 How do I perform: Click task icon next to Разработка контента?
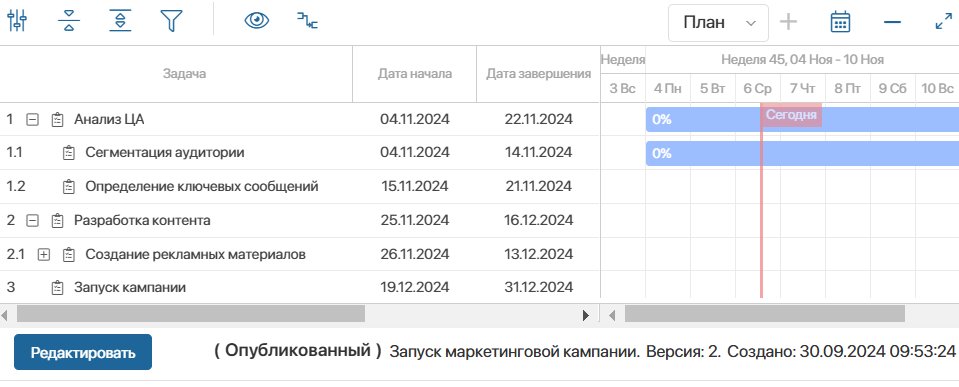point(57,221)
